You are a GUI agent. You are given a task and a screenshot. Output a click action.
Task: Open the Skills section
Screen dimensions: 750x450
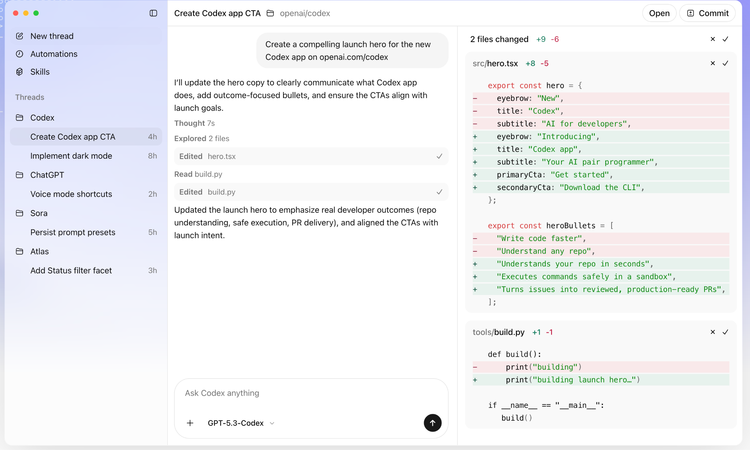[x=40, y=72]
